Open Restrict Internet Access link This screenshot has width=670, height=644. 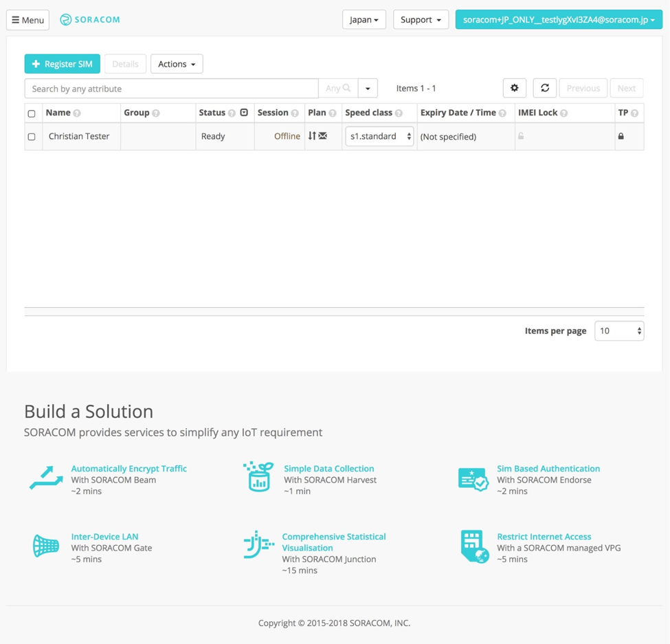pyautogui.click(x=544, y=536)
